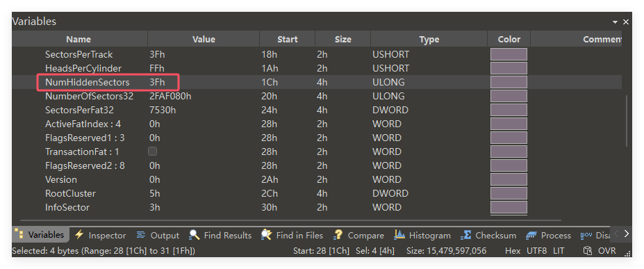Click the Output lines icon
Image resolution: width=644 pixels, height=269 pixels.
(141, 234)
